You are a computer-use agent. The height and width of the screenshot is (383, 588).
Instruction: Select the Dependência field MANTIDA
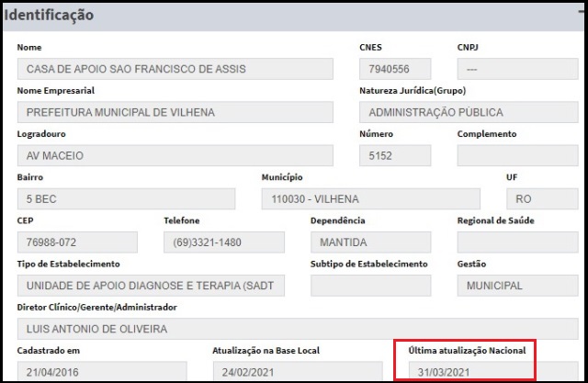[x=370, y=242]
